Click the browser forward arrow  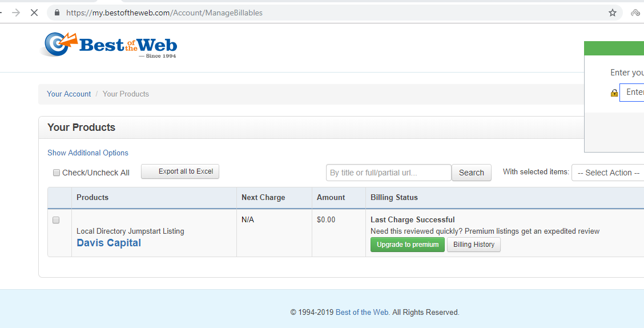16,13
